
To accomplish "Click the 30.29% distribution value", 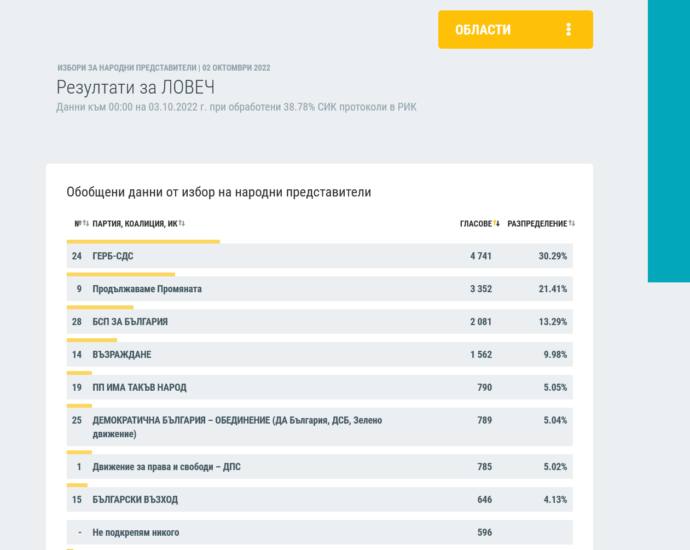I will pos(553,256).
